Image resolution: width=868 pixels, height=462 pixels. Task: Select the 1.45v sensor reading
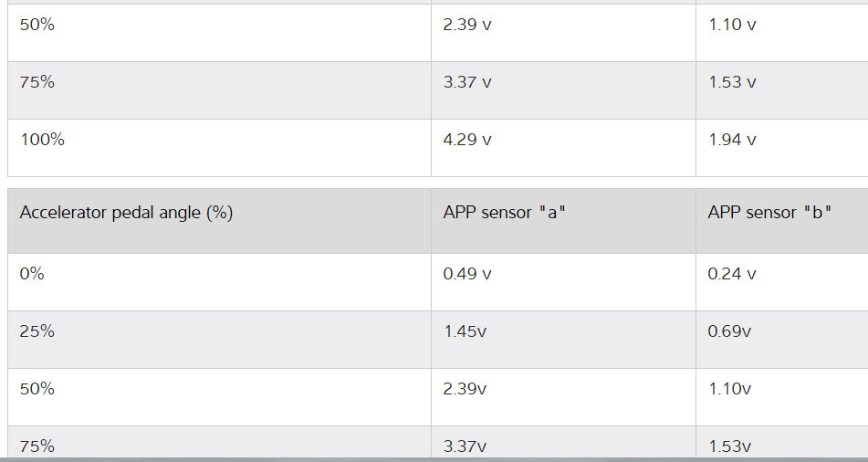point(465,331)
